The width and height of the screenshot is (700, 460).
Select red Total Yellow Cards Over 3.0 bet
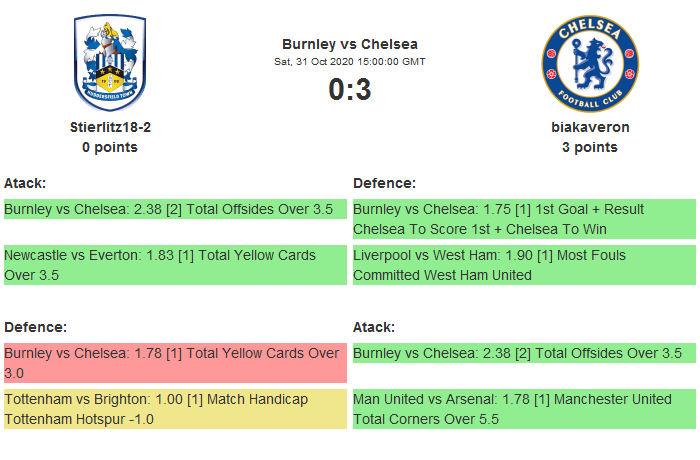click(175, 363)
